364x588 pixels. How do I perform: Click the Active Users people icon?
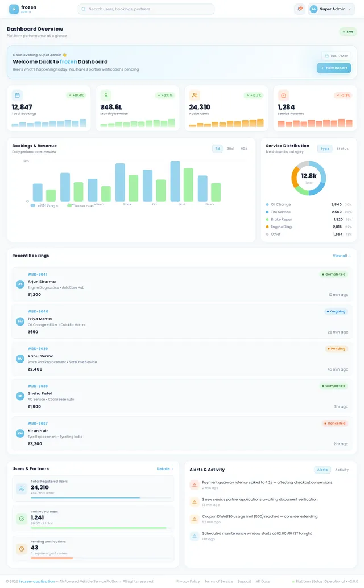pyautogui.click(x=195, y=96)
